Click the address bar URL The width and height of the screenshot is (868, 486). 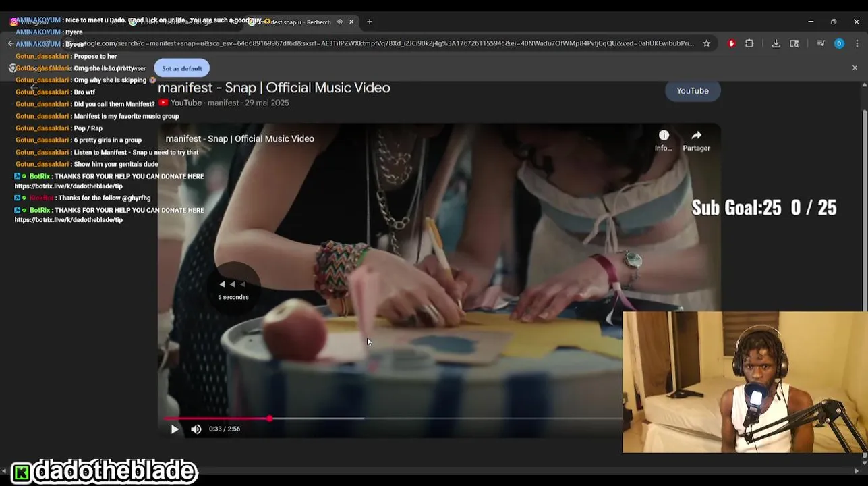388,43
